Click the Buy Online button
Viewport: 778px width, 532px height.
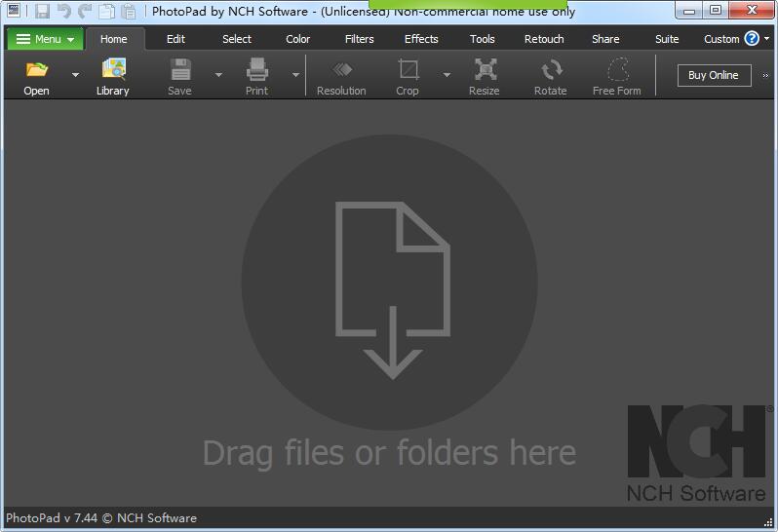pos(713,75)
